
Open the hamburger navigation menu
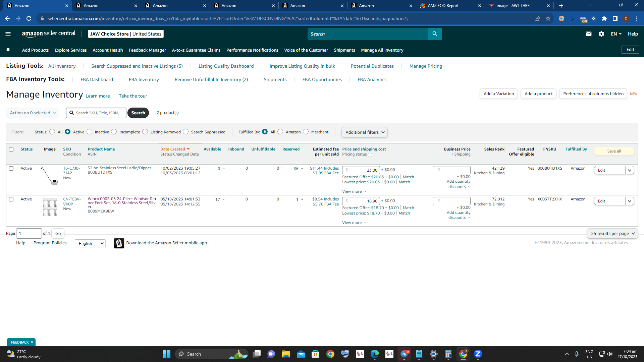point(8,34)
